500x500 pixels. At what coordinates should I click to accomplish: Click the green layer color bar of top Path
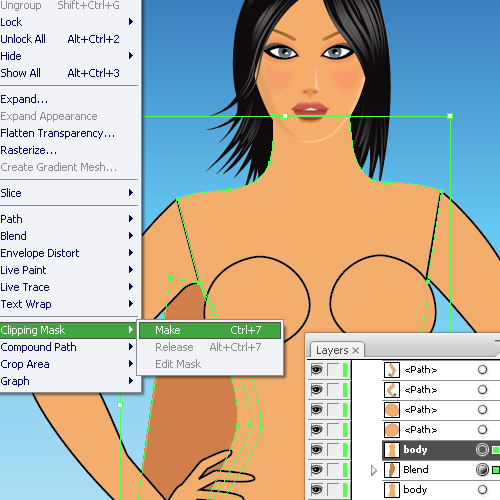pyautogui.click(x=345, y=370)
